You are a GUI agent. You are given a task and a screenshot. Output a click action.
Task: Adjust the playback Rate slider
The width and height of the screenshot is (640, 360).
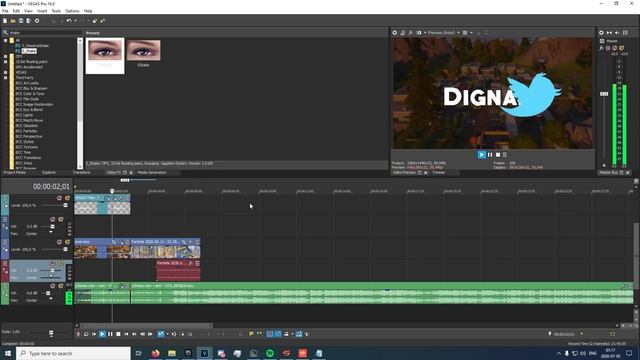(x=51, y=333)
